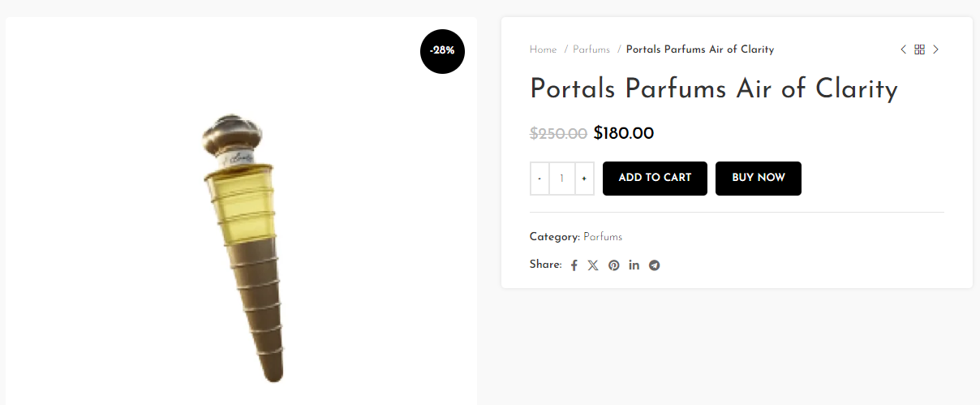
Task: Open the back-to-shop grid icon
Action: (x=919, y=50)
